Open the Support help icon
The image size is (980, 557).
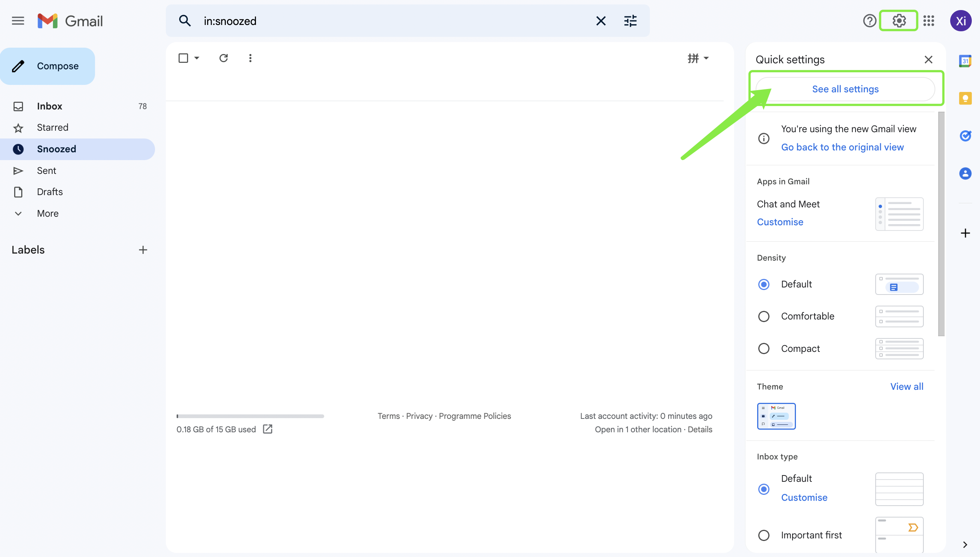(x=869, y=20)
